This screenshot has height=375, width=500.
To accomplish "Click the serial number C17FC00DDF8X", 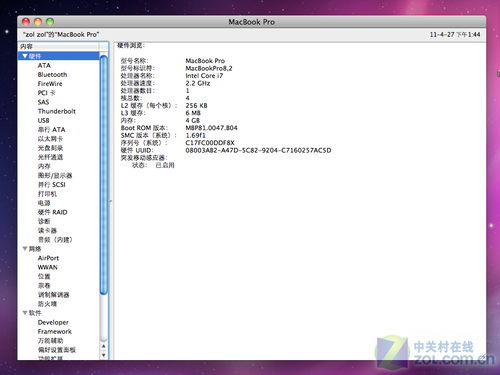I will point(210,143).
